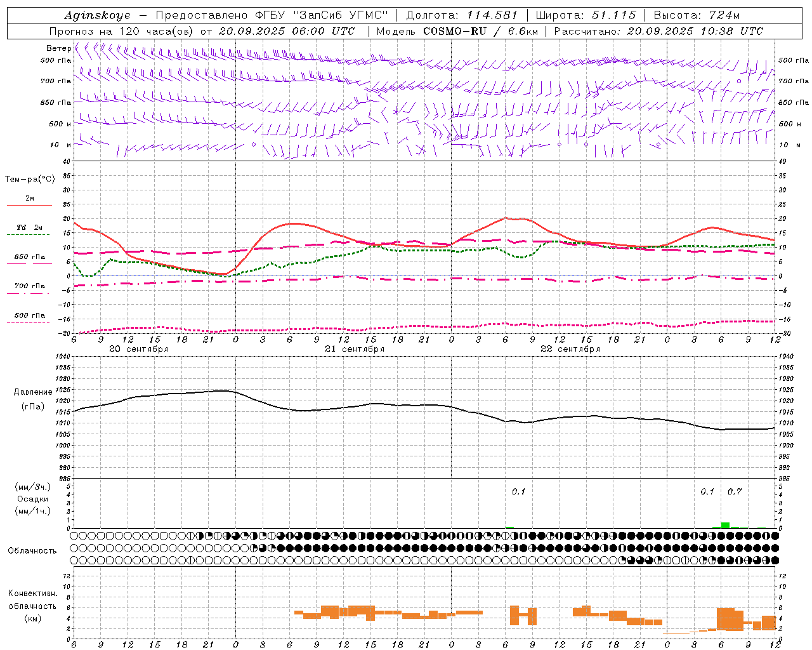812x650 pixels.
Task: Click the "Широта: 51.115" latitude value
Action: [x=586, y=15]
